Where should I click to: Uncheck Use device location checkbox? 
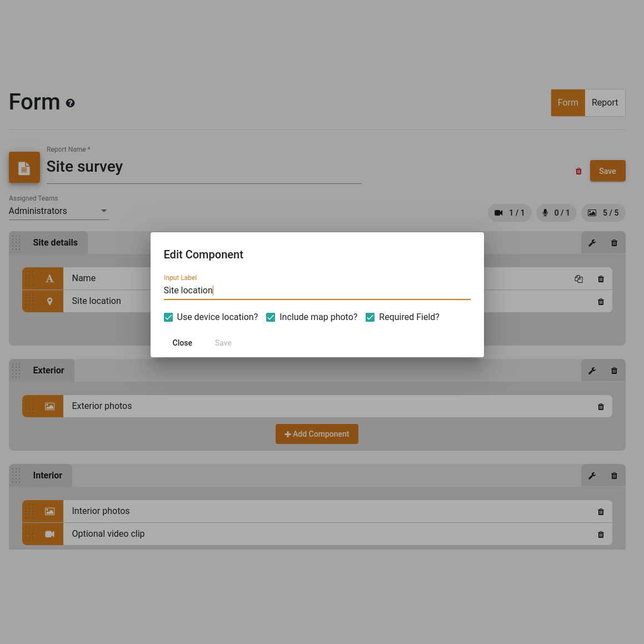[168, 317]
